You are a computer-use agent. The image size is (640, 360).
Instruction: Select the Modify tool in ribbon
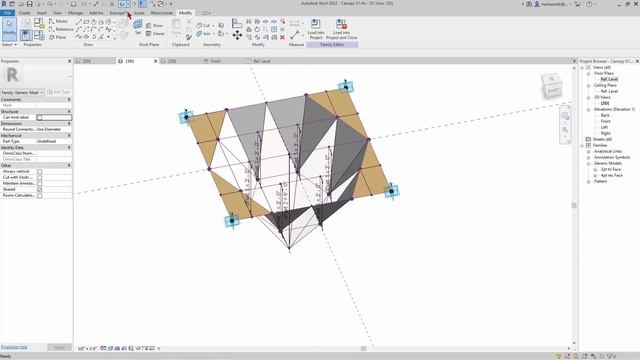[9, 29]
